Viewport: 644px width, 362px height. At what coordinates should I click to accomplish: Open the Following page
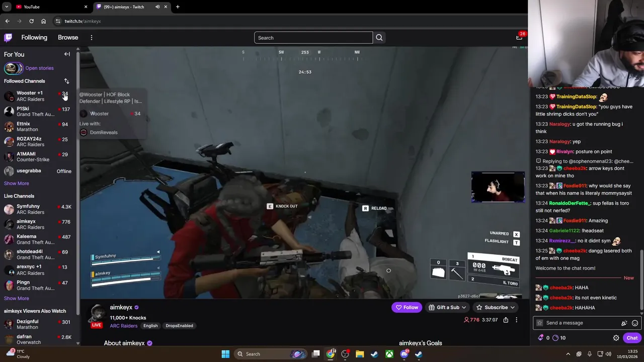pos(34,38)
